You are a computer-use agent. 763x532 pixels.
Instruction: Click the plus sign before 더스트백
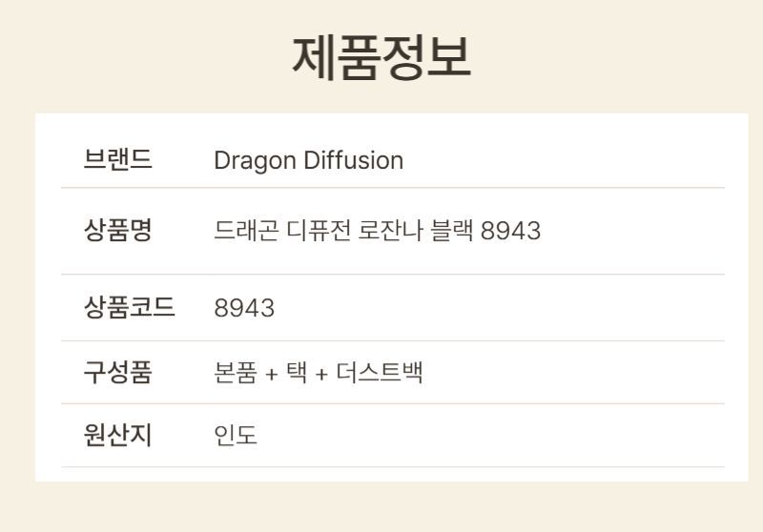pos(321,373)
